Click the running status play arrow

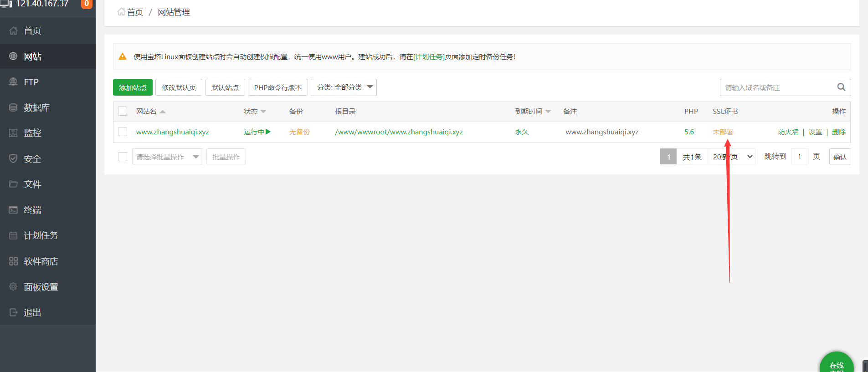click(268, 132)
